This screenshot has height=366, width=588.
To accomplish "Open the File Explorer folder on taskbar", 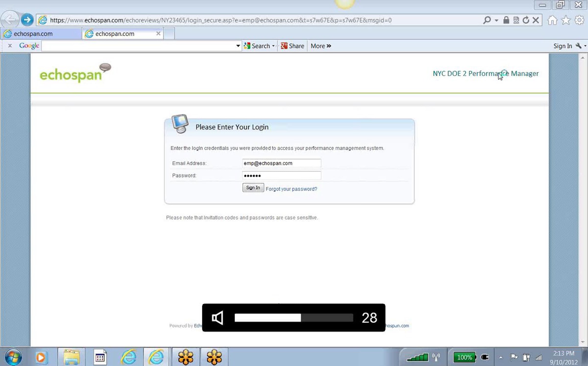I will (72, 357).
